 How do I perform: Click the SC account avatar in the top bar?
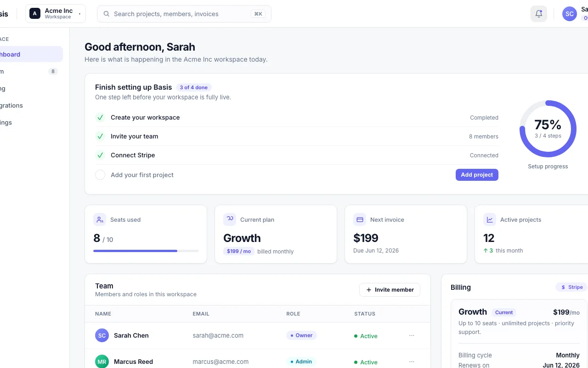point(570,14)
